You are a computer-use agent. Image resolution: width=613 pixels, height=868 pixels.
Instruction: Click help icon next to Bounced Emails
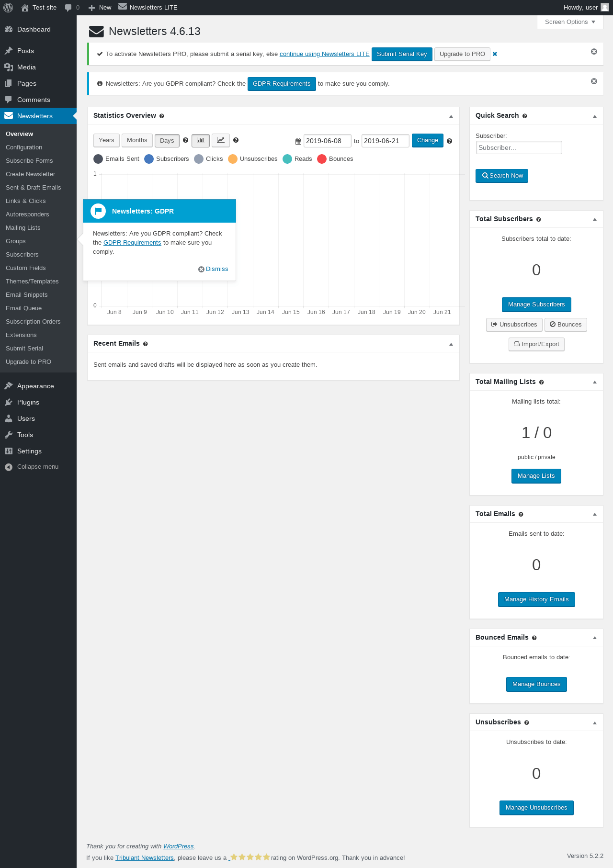coord(534,638)
